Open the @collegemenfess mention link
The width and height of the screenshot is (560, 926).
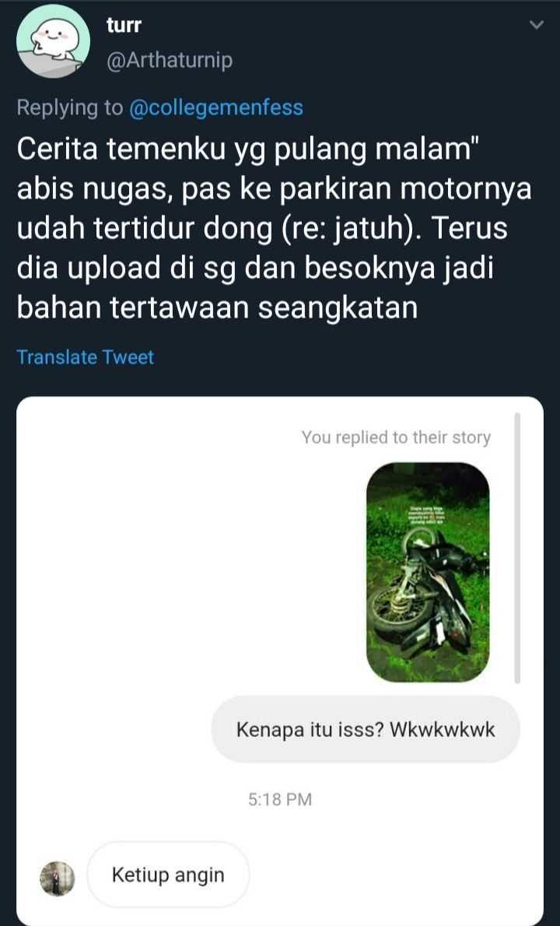point(216,107)
